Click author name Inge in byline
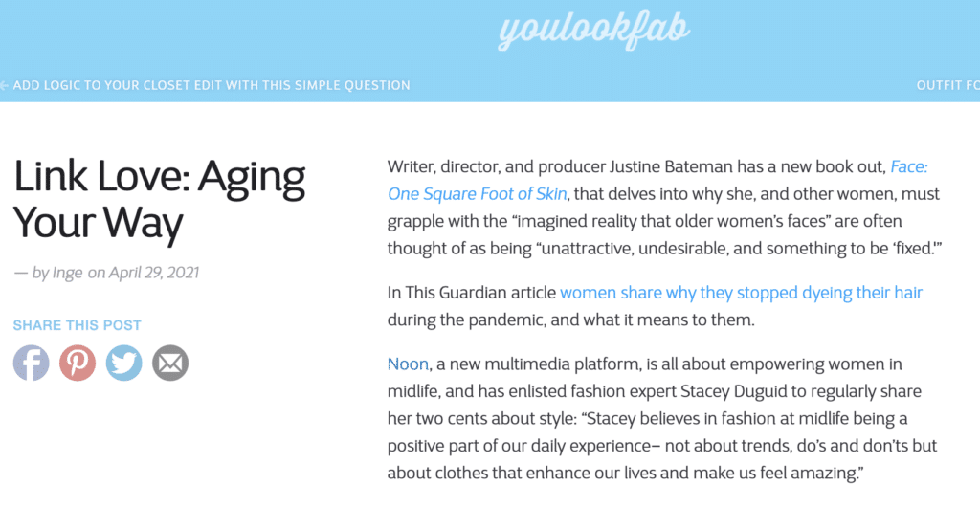This screenshot has height=507, width=980. pos(68,273)
